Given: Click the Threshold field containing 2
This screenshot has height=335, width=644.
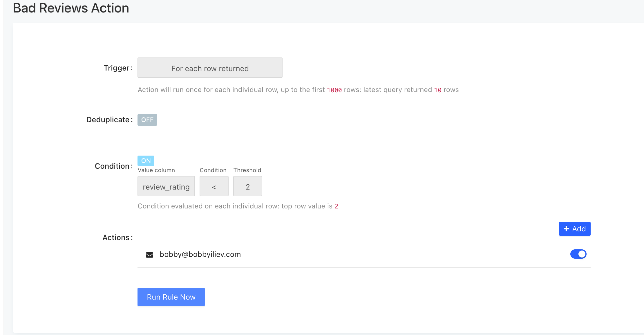Looking at the screenshot, I should tap(247, 186).
